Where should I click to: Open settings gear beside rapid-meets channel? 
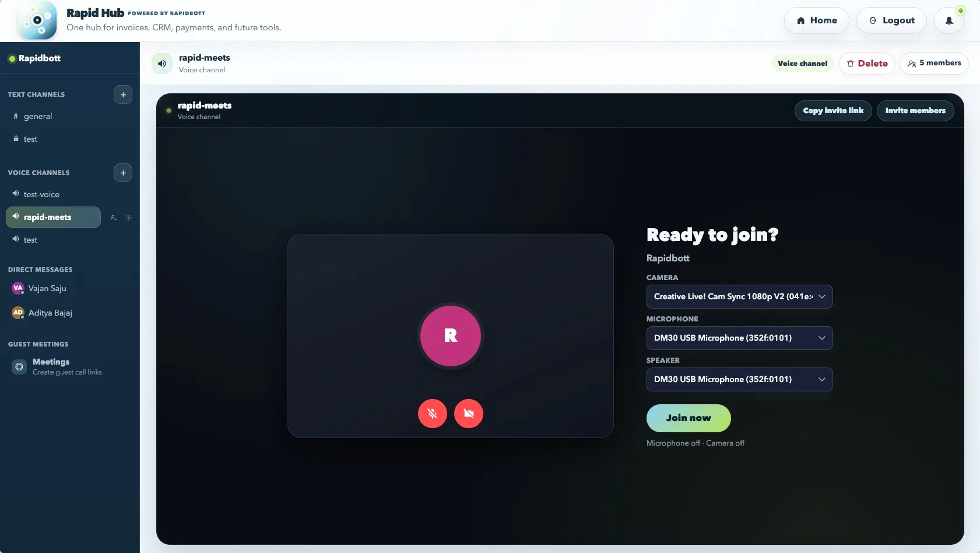coord(129,218)
